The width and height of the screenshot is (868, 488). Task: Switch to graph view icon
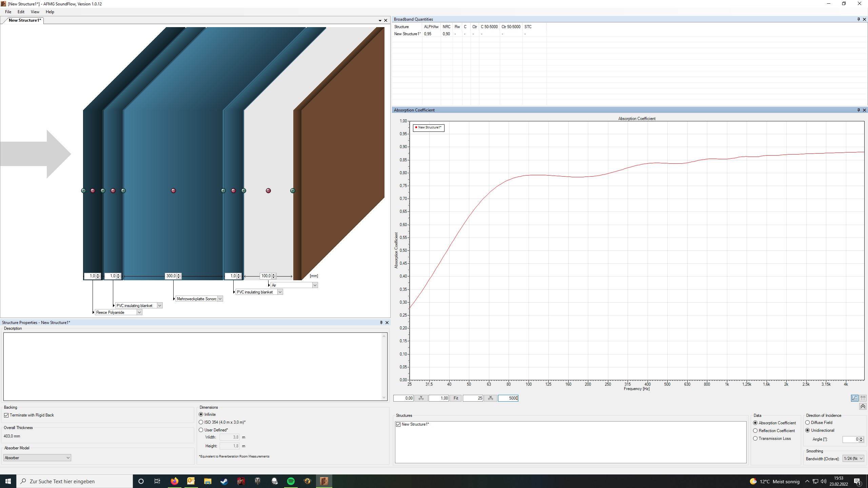click(x=854, y=398)
